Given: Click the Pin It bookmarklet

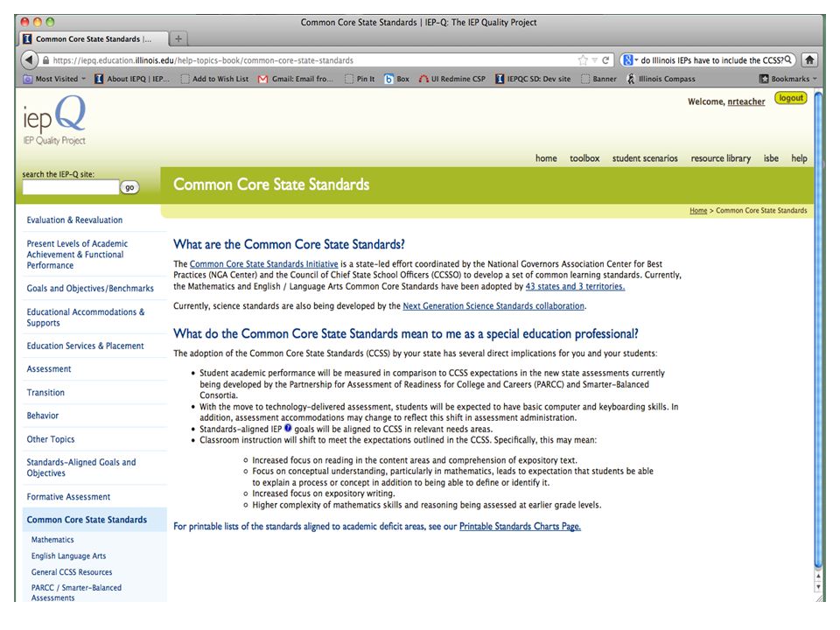Looking at the screenshot, I should point(360,79).
